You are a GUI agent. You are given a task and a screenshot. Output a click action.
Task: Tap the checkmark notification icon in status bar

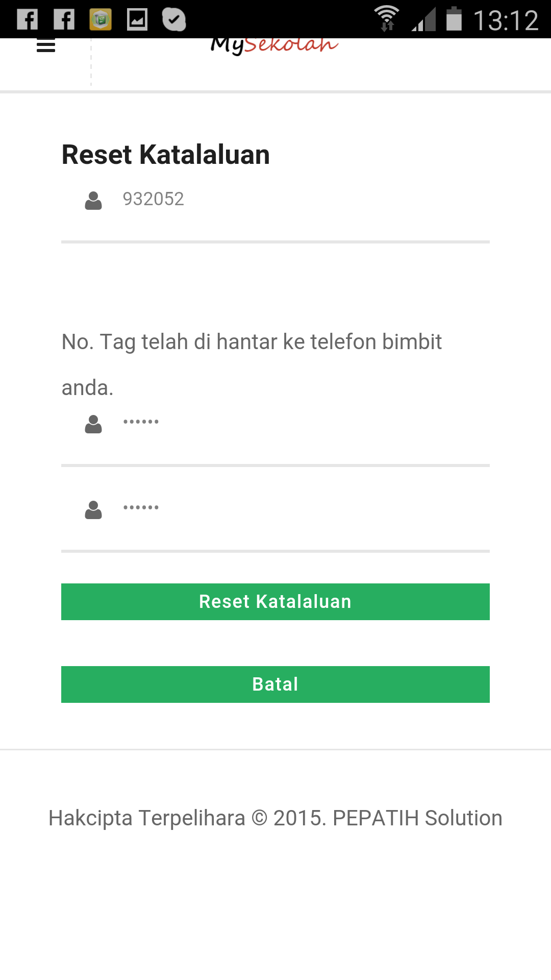point(174,19)
